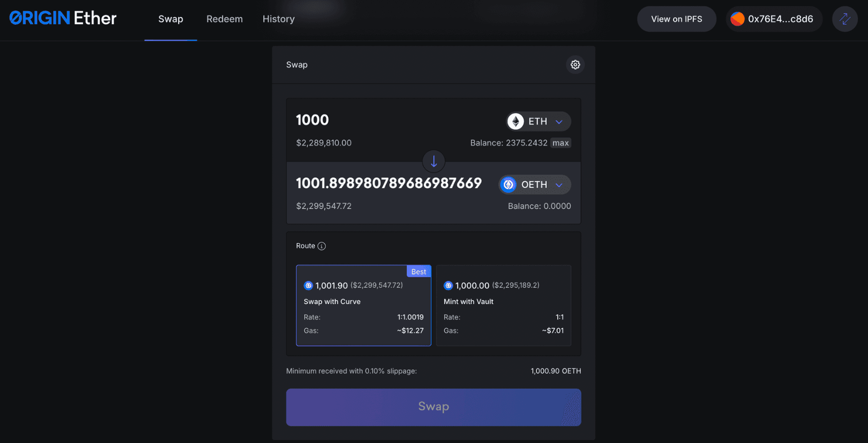
Task: Click the swap direction arrow icon
Action: click(433, 162)
